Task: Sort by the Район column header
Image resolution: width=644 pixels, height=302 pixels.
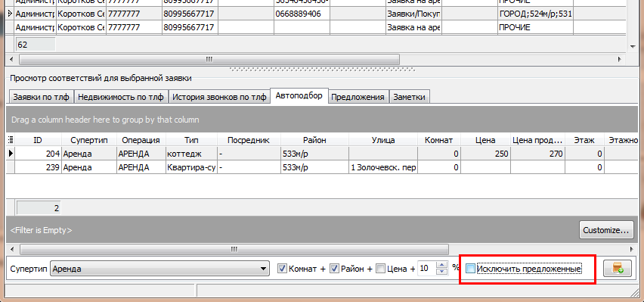Action: pos(314,140)
